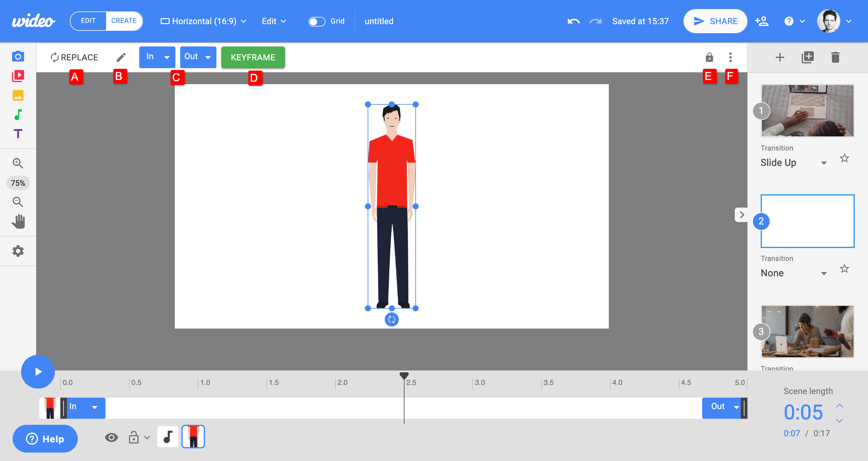The width and height of the screenshot is (868, 461).
Task: Collapse the scenes panel with arrow tab
Action: click(741, 215)
